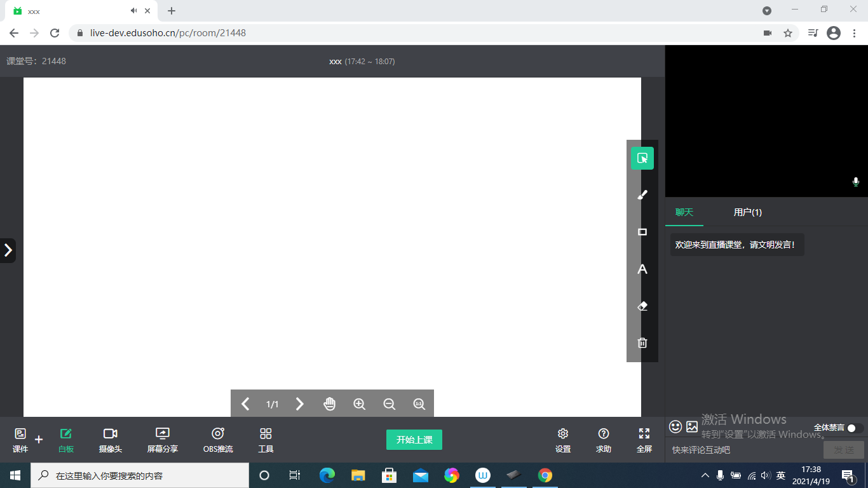Screen dimensions: 868x488
Task: Switch to 白板 whiteboard mode
Action: [66, 440]
